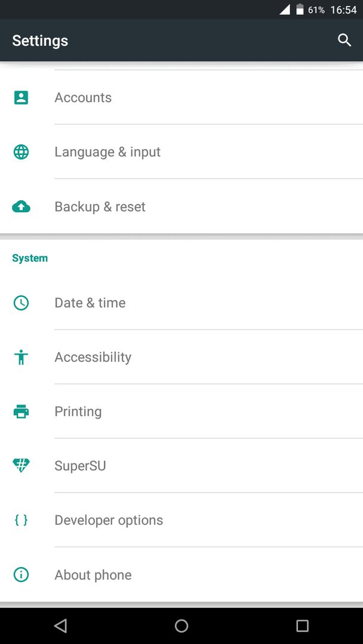Tap the Backup & reset cloud icon
The width and height of the screenshot is (363, 644).
coord(21,207)
